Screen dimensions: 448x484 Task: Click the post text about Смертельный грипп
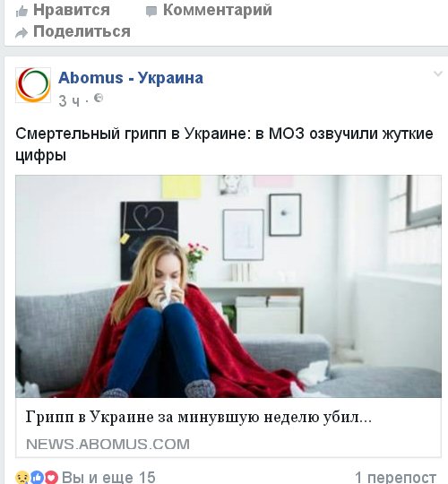coord(224,144)
